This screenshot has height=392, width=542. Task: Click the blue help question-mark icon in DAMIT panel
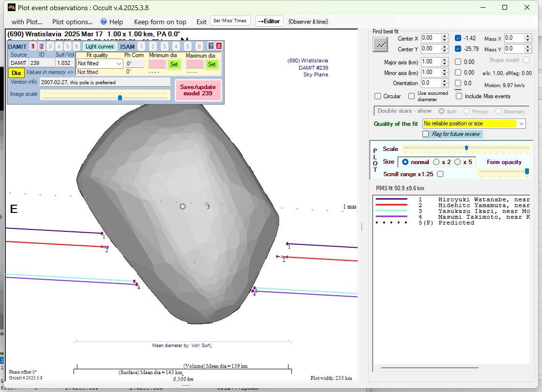pos(211,46)
